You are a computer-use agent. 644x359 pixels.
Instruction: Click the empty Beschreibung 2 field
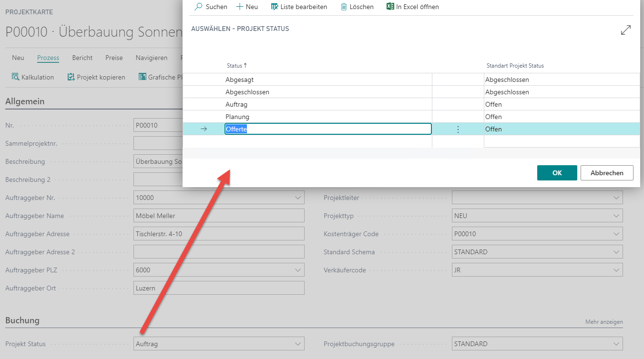158,179
